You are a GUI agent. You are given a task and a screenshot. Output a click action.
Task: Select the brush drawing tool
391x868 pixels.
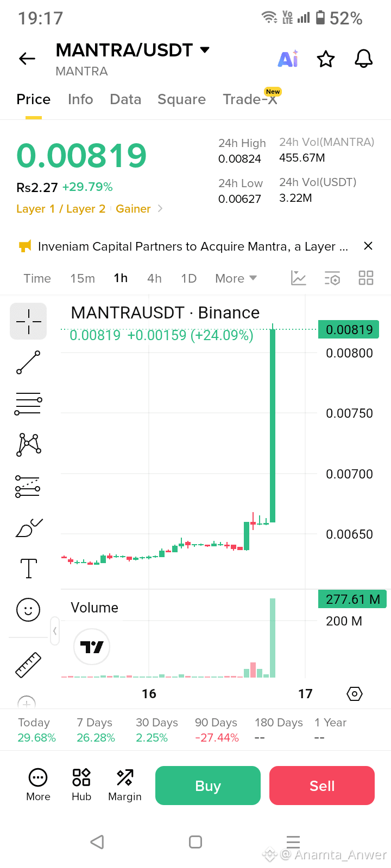(x=29, y=528)
